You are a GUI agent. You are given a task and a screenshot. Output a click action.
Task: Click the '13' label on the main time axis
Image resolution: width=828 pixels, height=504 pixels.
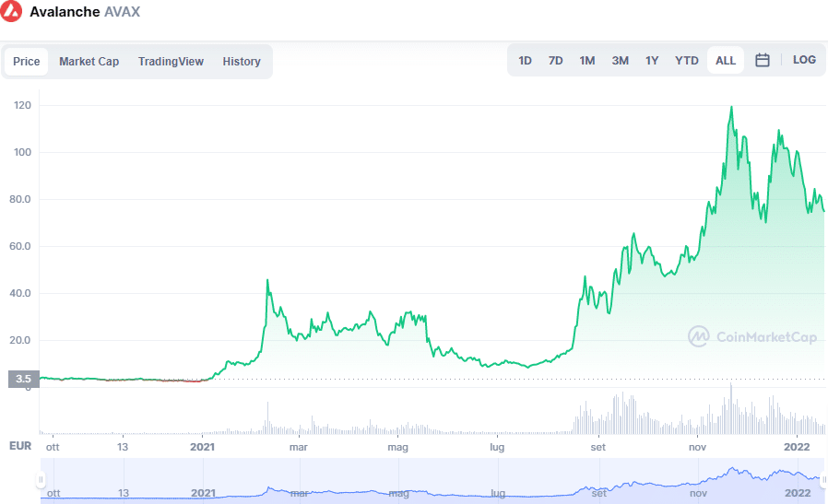click(123, 447)
